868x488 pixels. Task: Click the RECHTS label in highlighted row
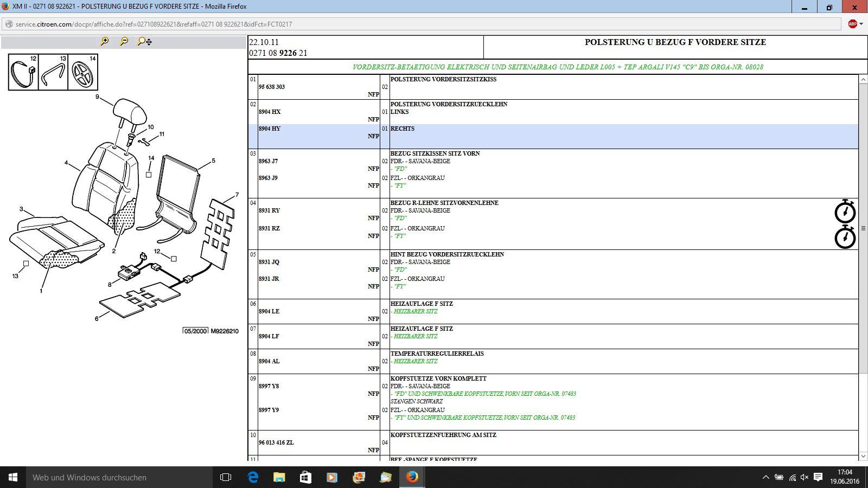coord(403,129)
